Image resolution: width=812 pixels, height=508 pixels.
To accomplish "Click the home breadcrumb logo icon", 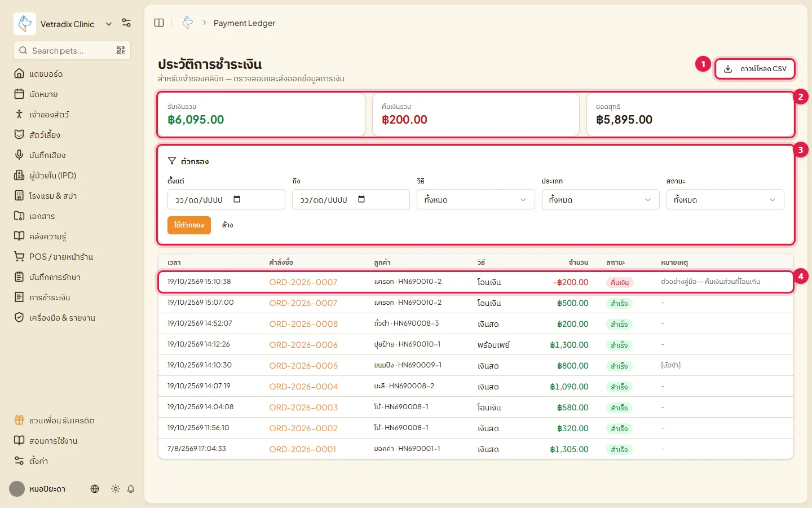I will tap(188, 23).
